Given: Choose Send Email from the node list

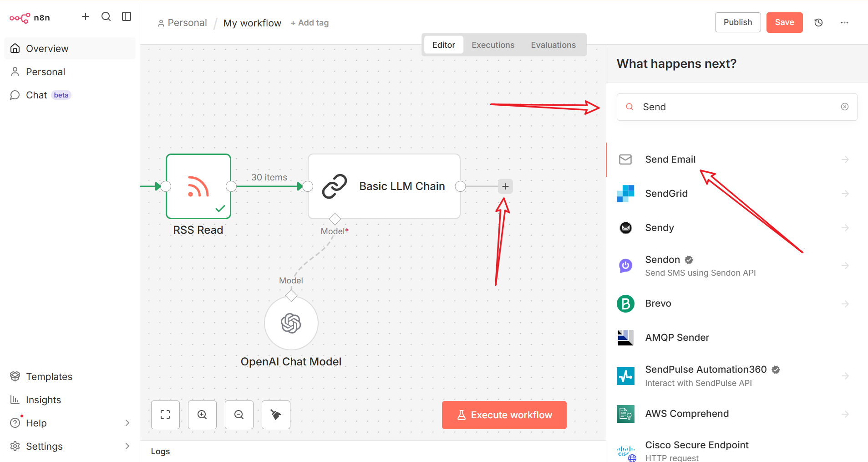Looking at the screenshot, I should click(670, 159).
